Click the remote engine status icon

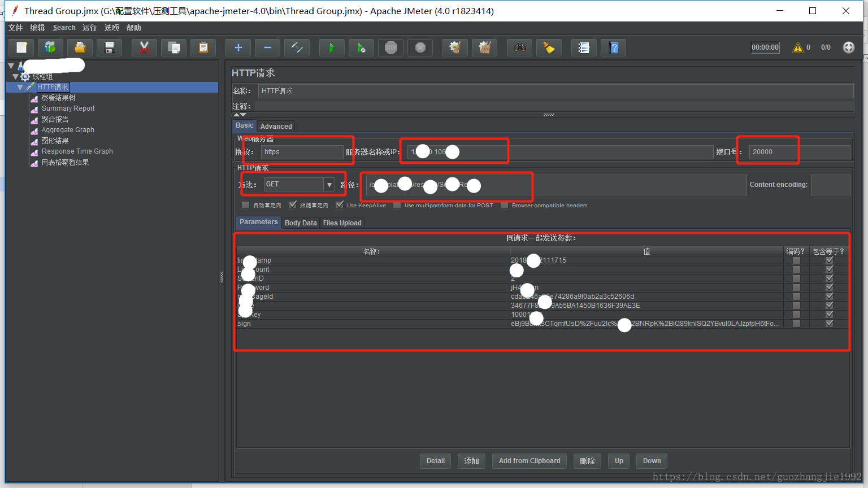[849, 47]
